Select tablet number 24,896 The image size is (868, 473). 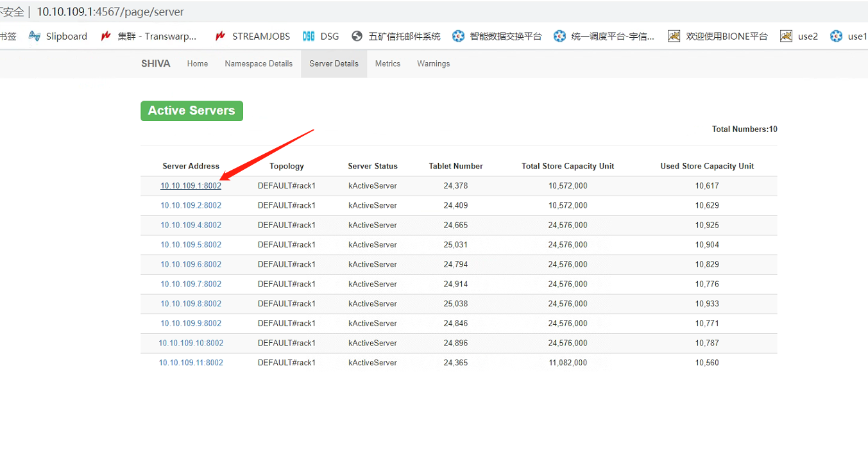[455, 343]
